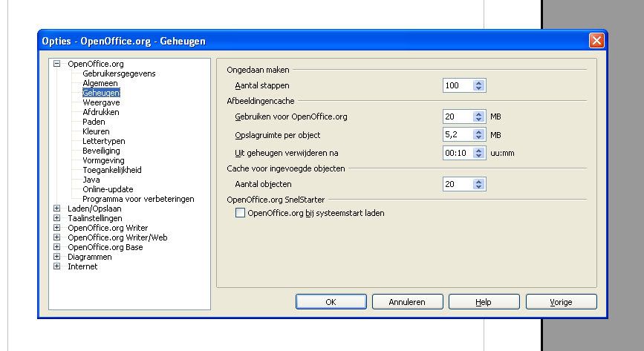Select the Taalinstellingen tree label
This screenshot has width=644, height=351.
pyautogui.click(x=95, y=218)
